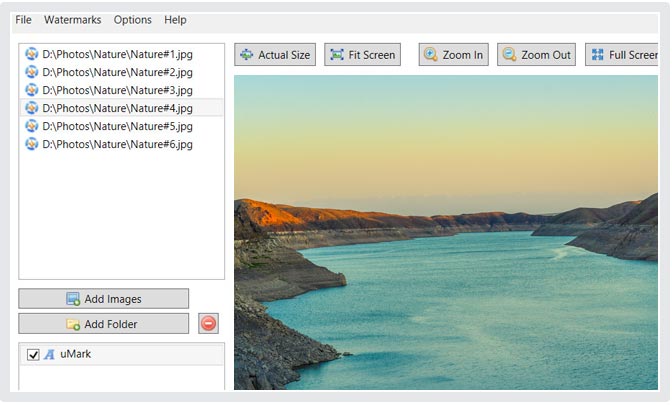The image size is (672, 405).
Task: Open the Watermarks menu
Action: click(72, 20)
